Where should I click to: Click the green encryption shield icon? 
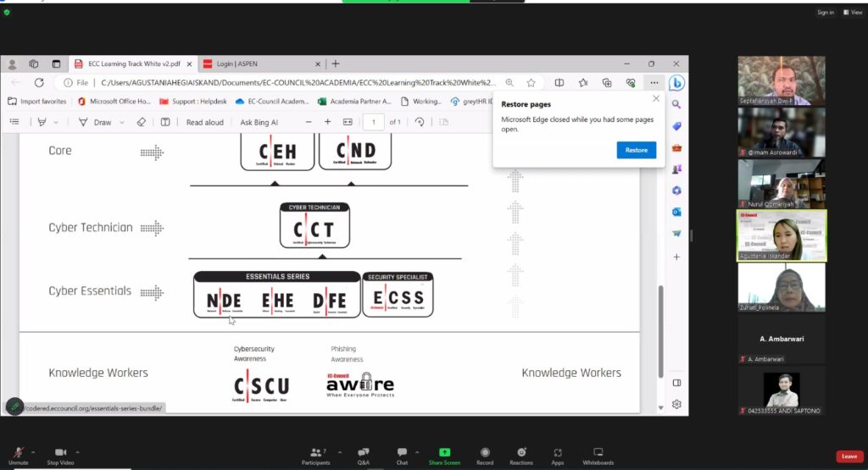coord(7,12)
